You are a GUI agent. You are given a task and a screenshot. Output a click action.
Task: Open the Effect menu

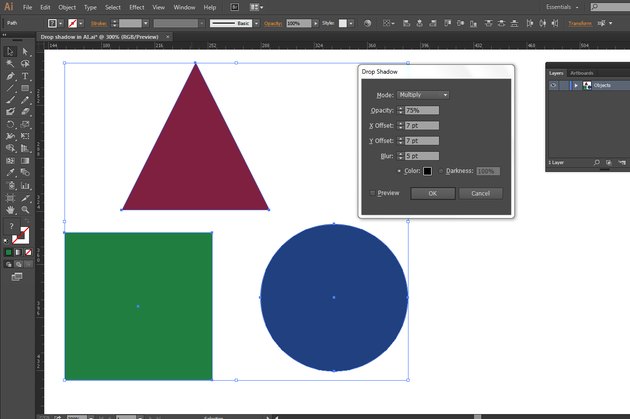[x=137, y=7]
